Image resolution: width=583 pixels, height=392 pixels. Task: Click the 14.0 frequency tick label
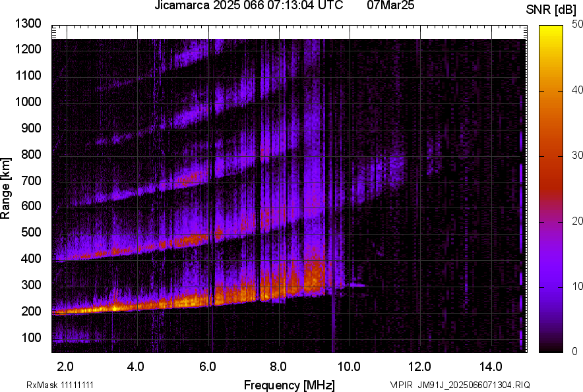(491, 365)
